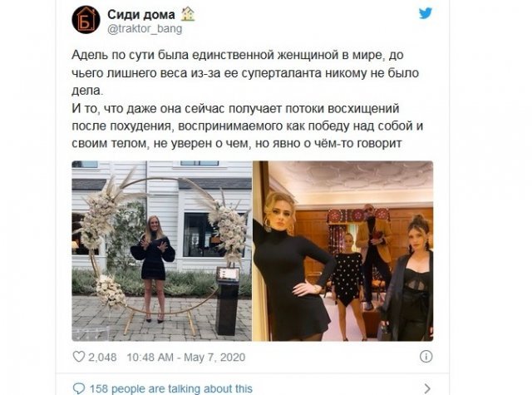
Task: Click the tweet paragraph starting "И то, что"
Action: click(248, 126)
